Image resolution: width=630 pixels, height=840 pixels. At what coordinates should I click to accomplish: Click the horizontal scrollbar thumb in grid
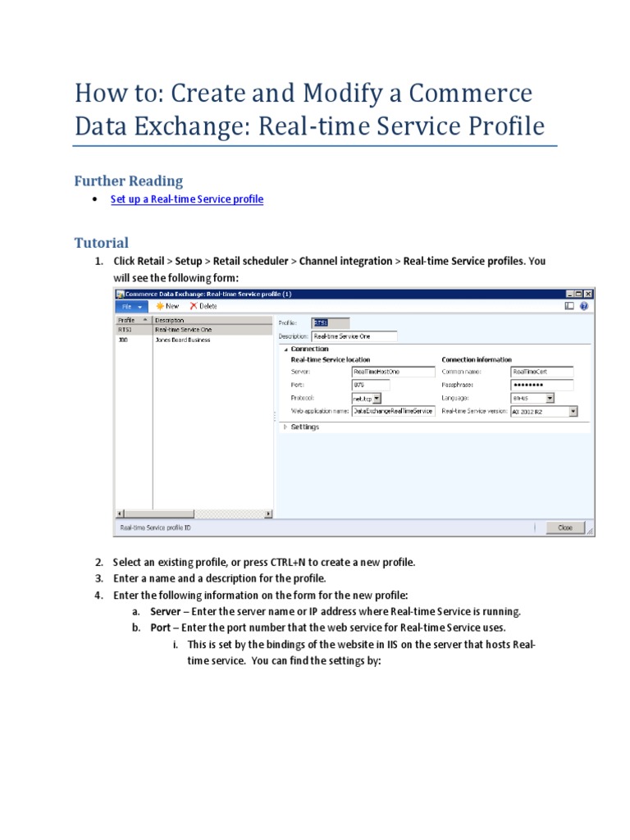158,514
